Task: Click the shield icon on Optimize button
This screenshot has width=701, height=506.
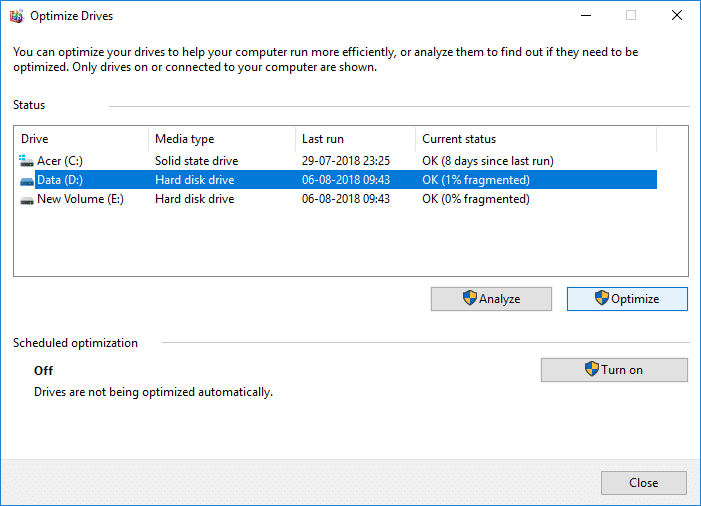Action: 601,298
